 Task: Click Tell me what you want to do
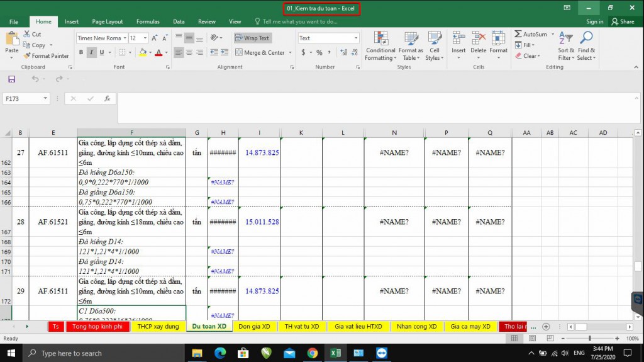click(296, 22)
